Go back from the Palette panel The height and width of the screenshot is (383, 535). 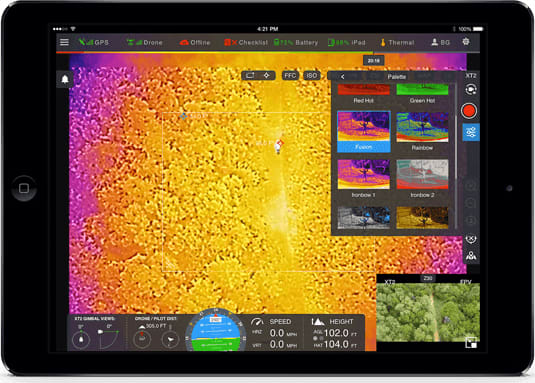point(342,77)
